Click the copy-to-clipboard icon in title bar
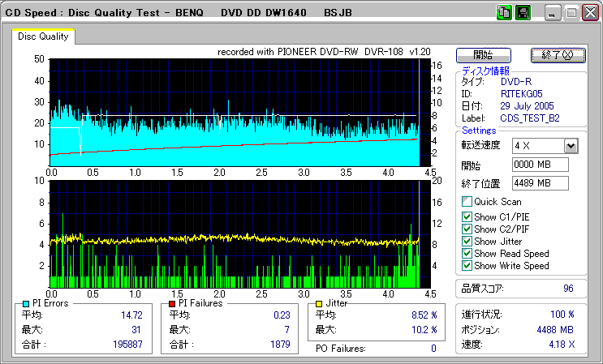This screenshot has height=364, width=603. [x=502, y=13]
